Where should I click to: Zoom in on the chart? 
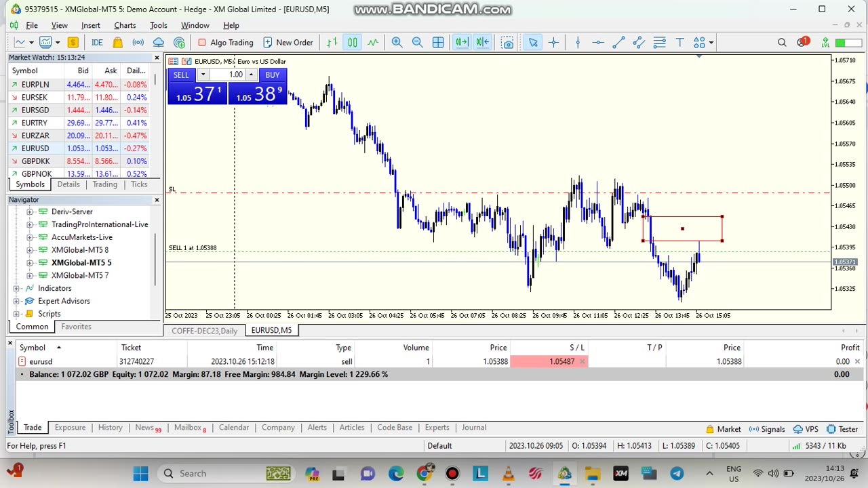pyautogui.click(x=397, y=42)
